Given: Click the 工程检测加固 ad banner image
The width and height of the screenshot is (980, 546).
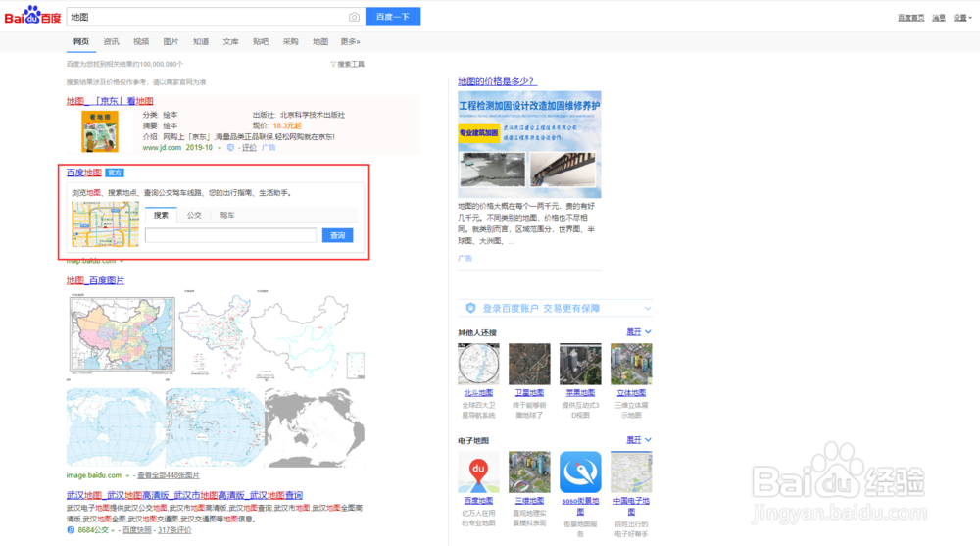Looking at the screenshot, I should (x=529, y=144).
